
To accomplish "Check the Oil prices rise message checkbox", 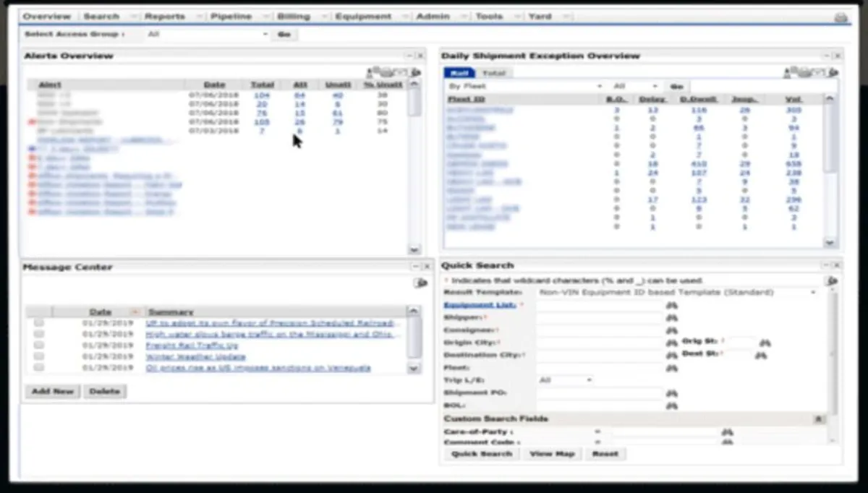I will (x=38, y=367).
